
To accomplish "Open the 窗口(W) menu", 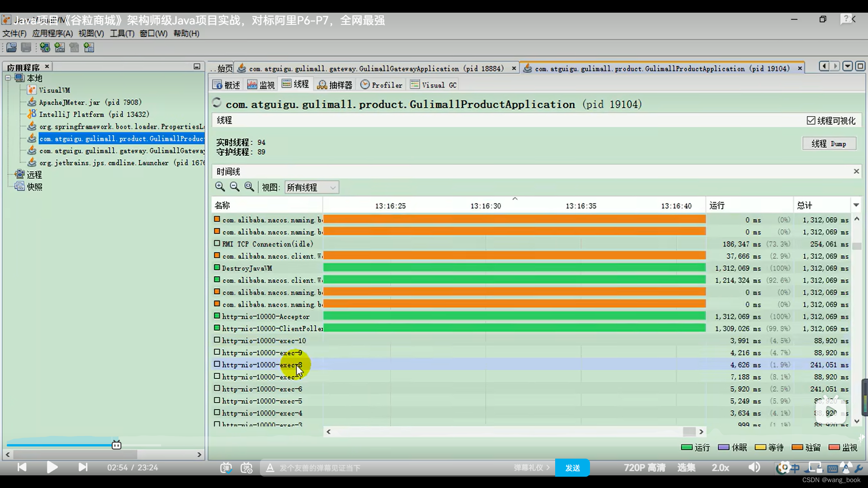I will point(154,33).
